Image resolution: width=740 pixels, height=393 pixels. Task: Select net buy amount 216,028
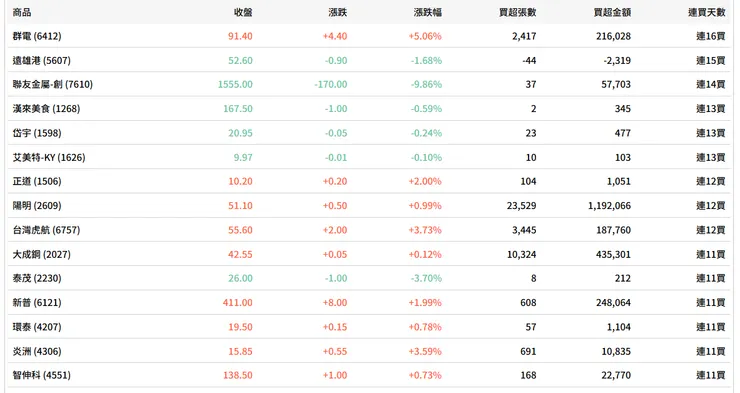[x=614, y=36]
